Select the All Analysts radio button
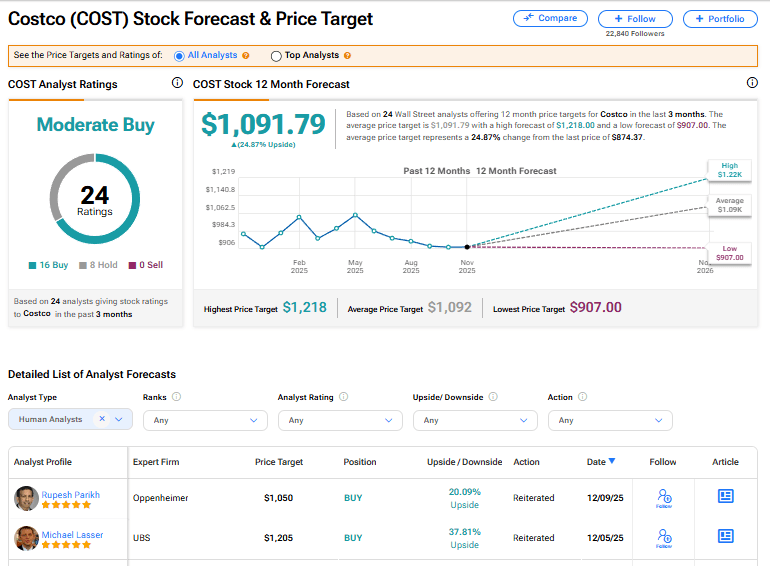 [x=180, y=56]
